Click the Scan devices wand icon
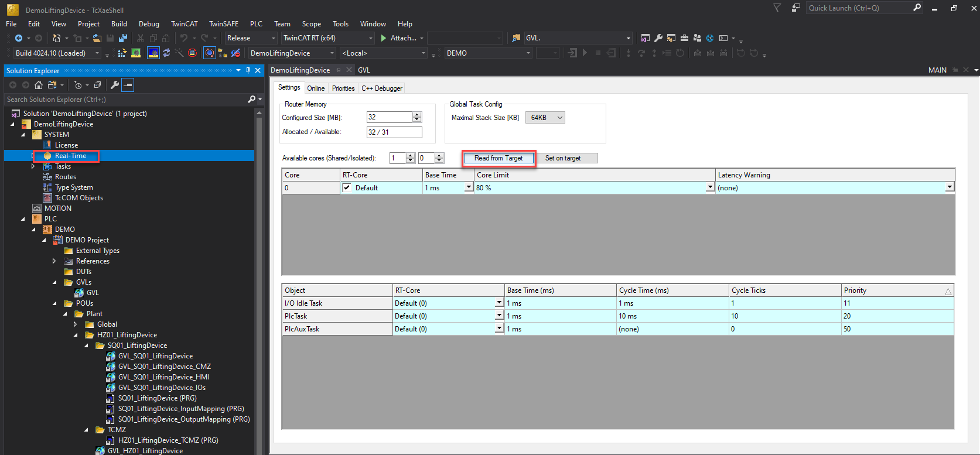 coord(179,53)
